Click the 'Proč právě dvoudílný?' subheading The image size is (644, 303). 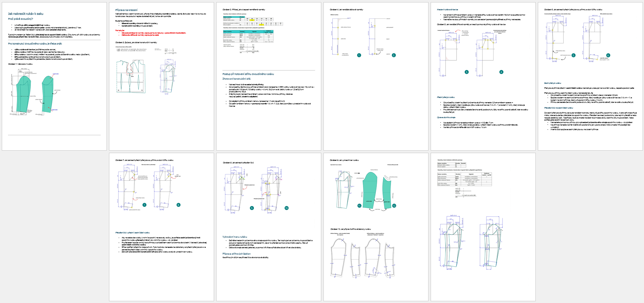(21, 19)
